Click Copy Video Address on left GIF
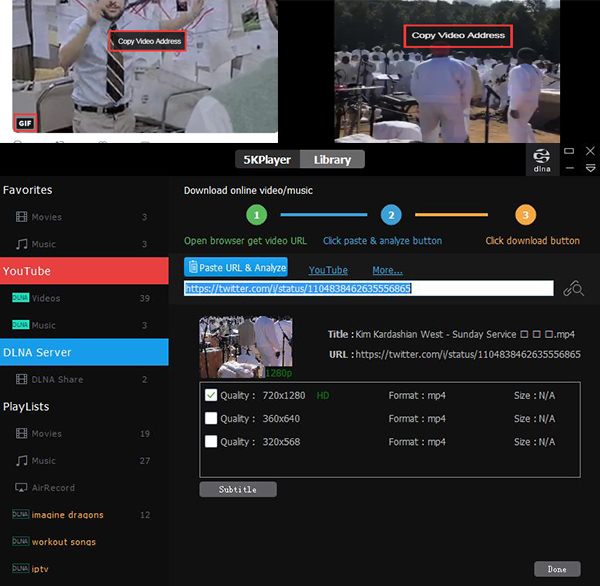600x586 pixels. 148,41
